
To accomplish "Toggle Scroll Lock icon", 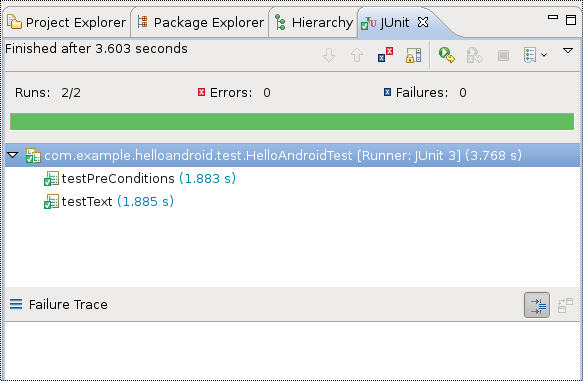I will click(x=413, y=55).
